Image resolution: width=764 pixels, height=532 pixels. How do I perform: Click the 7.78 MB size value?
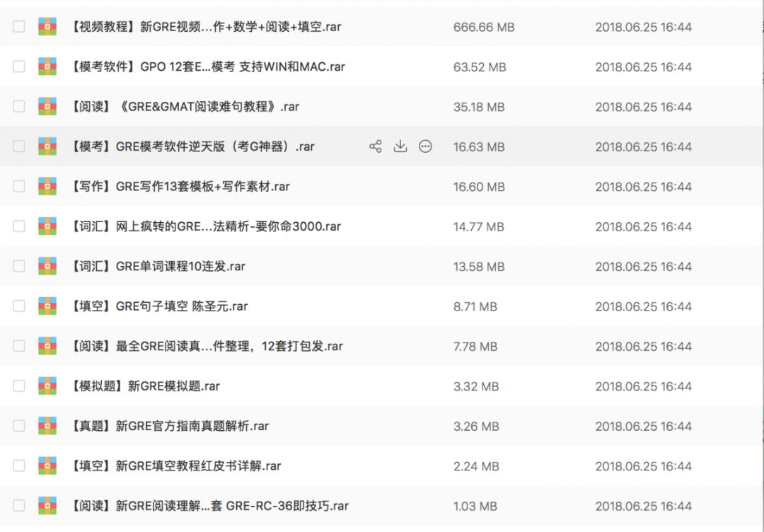pyautogui.click(x=475, y=347)
